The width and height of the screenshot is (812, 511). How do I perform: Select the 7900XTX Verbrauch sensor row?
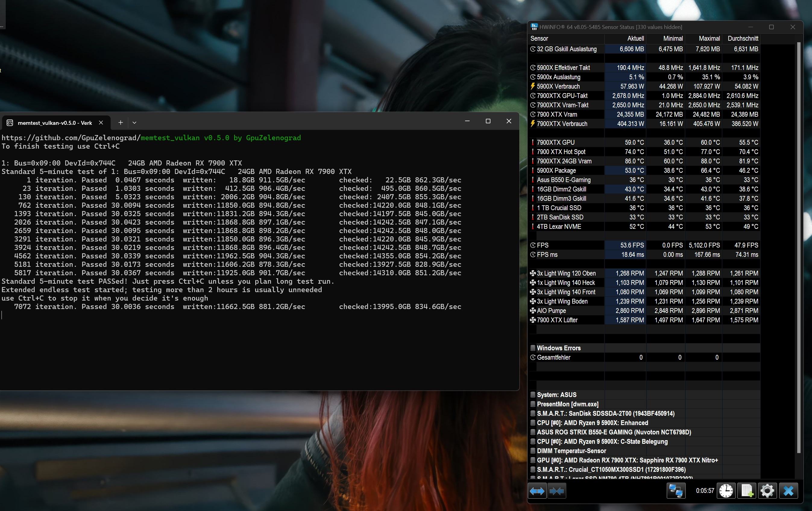[562, 124]
